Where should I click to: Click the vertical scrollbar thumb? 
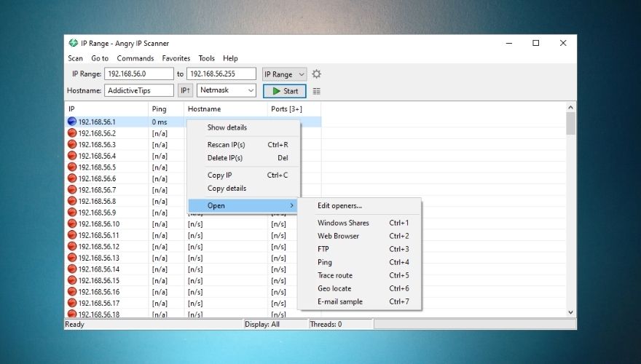[x=570, y=123]
